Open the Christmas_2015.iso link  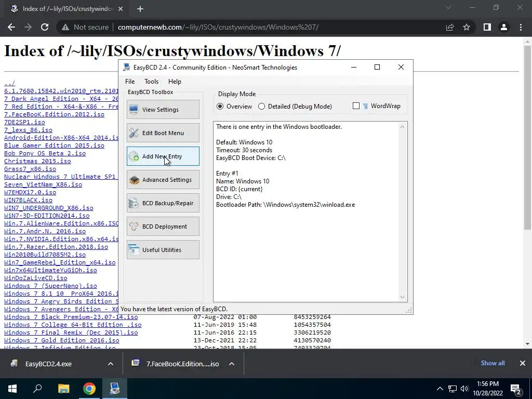pos(37,161)
